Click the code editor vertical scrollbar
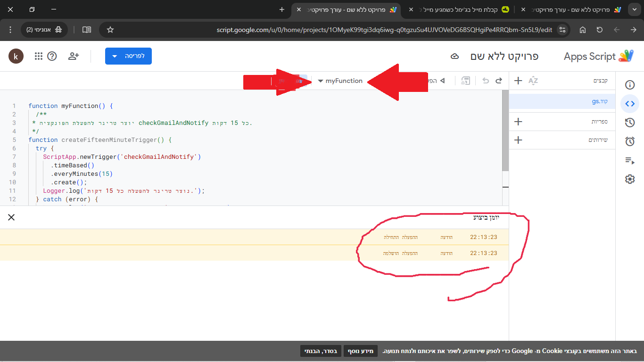 coord(505,131)
